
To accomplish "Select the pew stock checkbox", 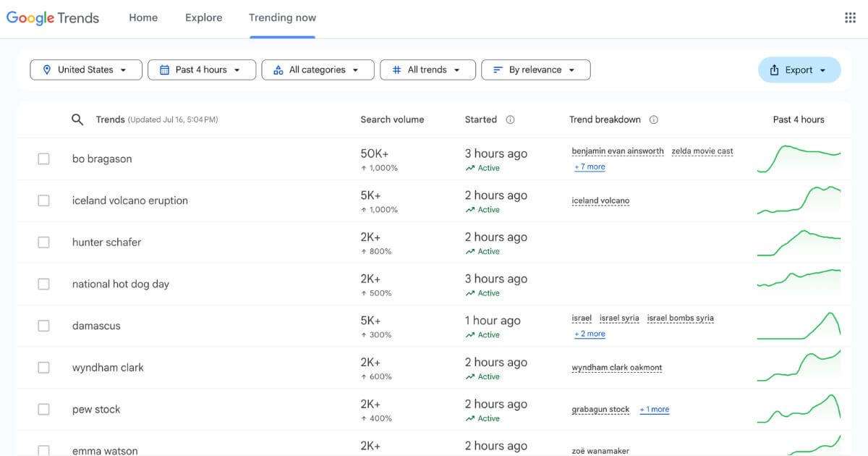I will (x=43, y=409).
